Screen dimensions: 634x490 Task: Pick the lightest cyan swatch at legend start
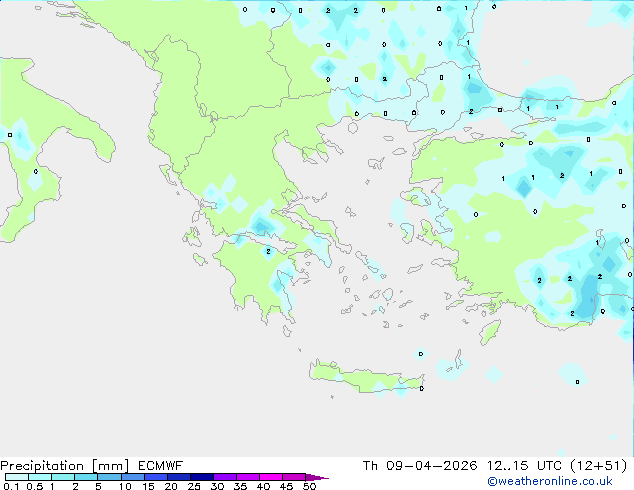pos(17,477)
